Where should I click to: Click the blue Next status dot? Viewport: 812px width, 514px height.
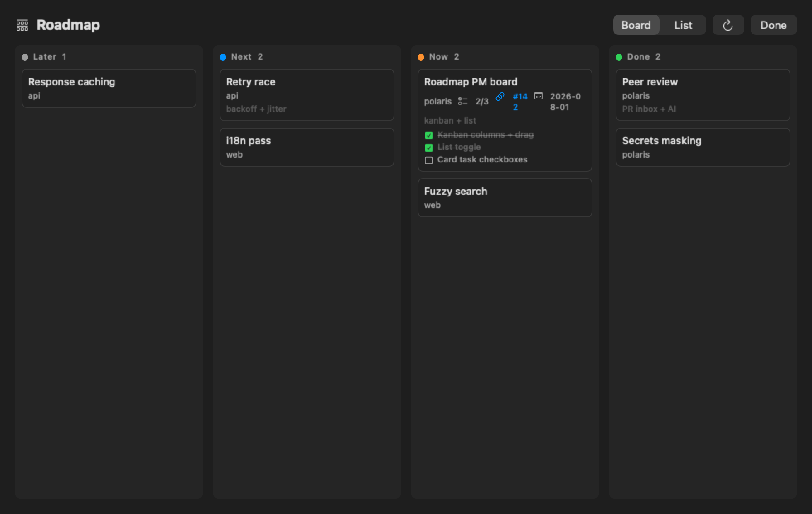pos(223,57)
